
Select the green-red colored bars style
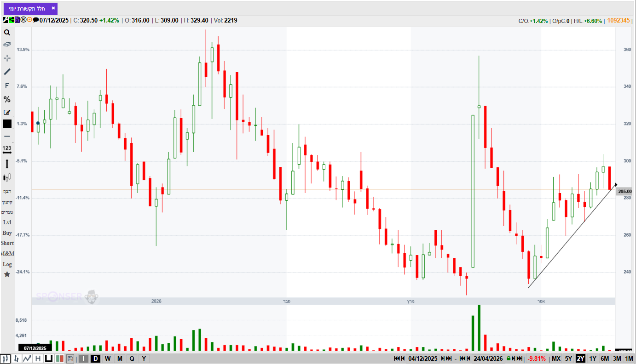[59, 358]
